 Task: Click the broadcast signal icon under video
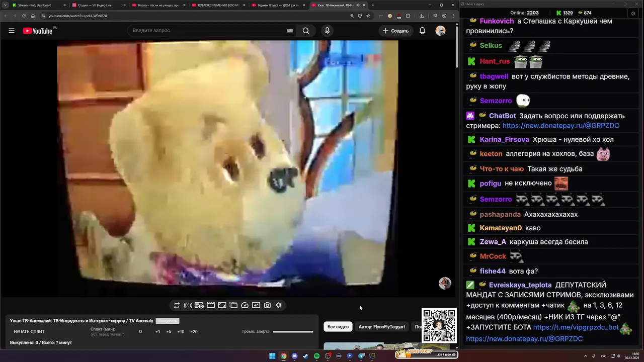pyautogui.click(x=188, y=305)
